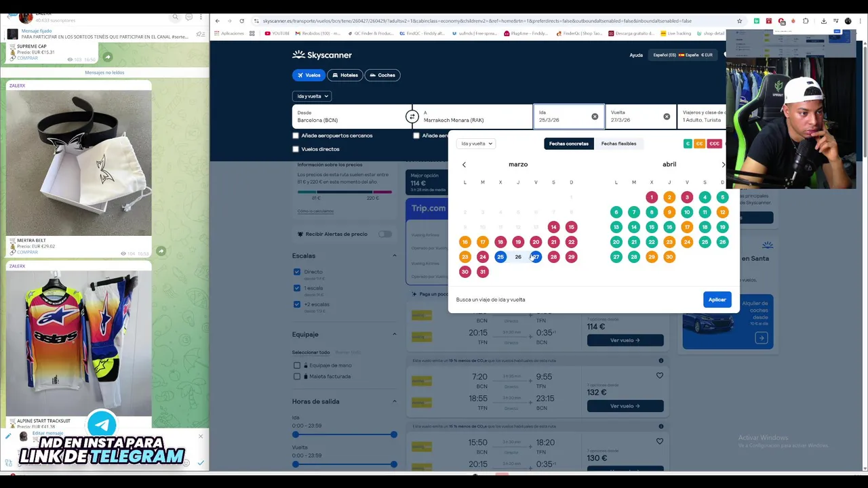Screen dimensions: 868x488
Task: Save the 132 € flight with heart icon
Action: [659, 375]
